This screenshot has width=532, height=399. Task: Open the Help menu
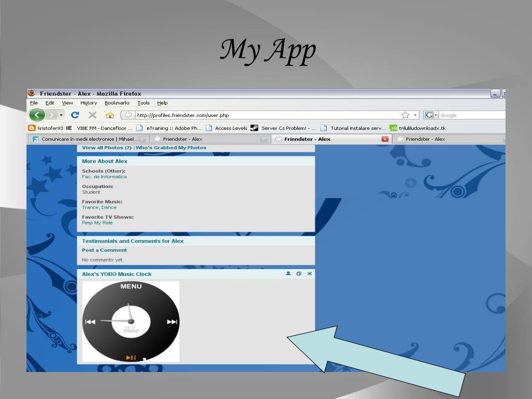point(162,103)
